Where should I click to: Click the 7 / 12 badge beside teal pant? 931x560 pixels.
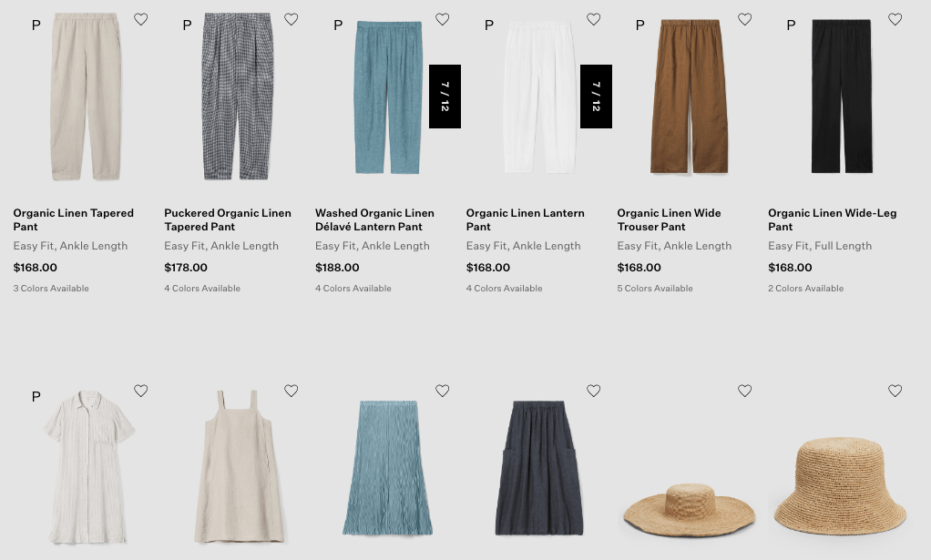tap(445, 97)
